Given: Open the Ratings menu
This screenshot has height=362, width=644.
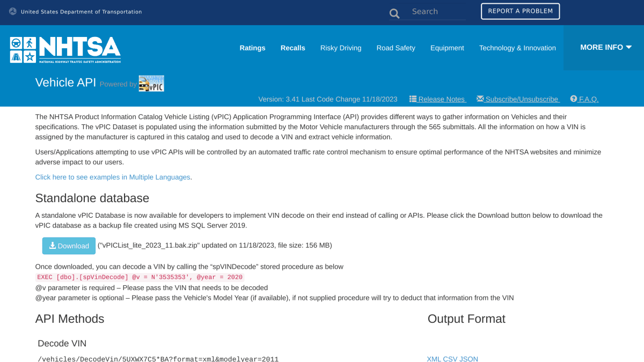Looking at the screenshot, I should click(252, 48).
